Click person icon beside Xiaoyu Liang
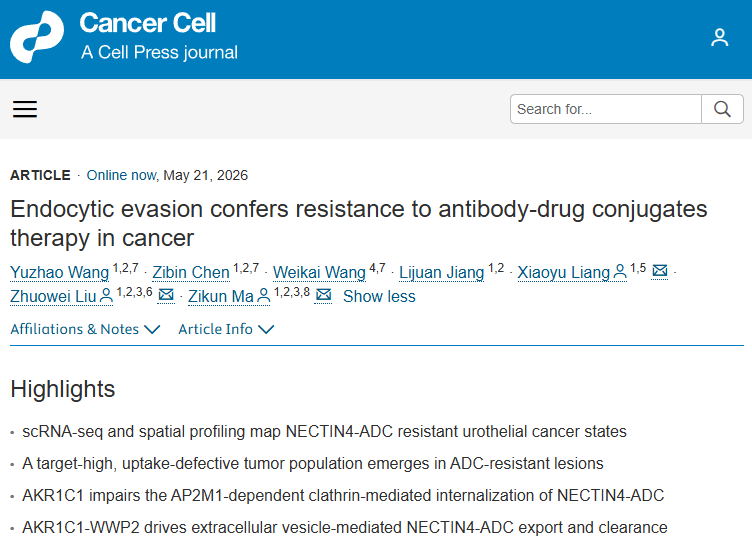This screenshot has height=548, width=752. [x=620, y=272]
